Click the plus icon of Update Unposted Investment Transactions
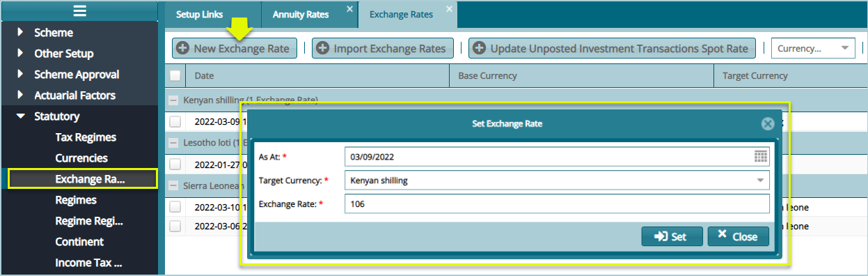Viewport: 868px width, 276px height. click(x=480, y=48)
